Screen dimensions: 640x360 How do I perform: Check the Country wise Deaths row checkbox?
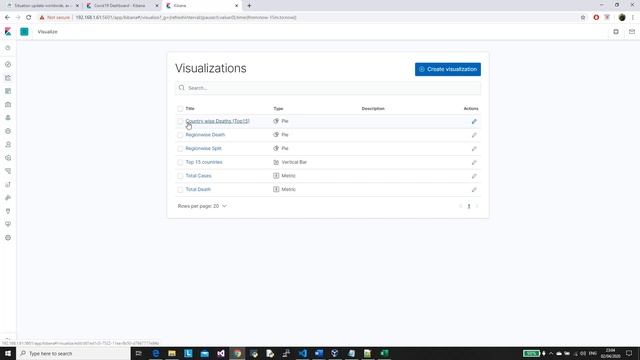(180, 121)
